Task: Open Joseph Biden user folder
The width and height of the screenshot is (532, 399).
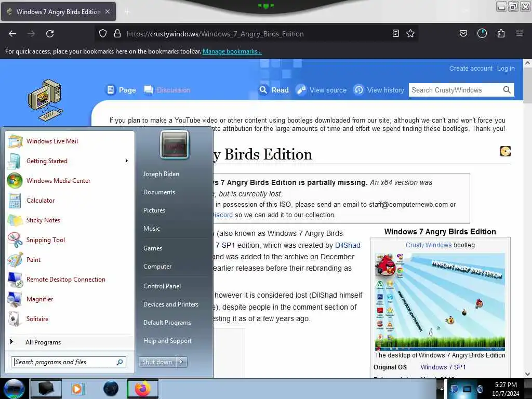Action: pyautogui.click(x=161, y=174)
